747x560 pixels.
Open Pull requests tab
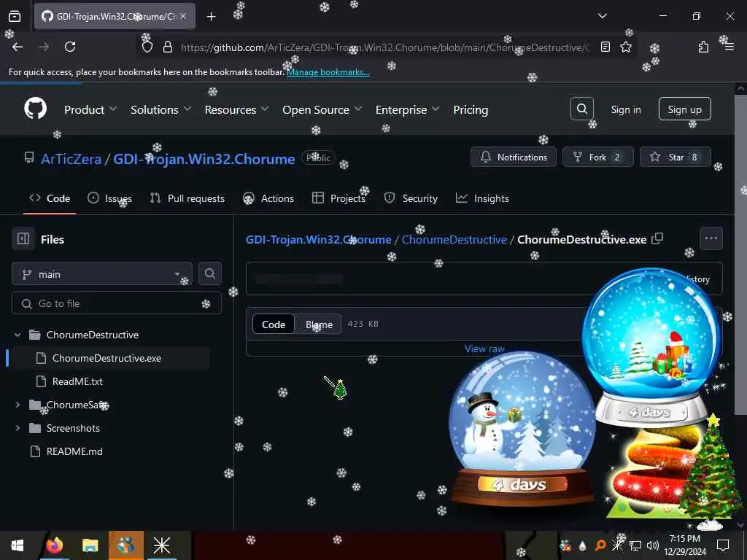click(187, 198)
